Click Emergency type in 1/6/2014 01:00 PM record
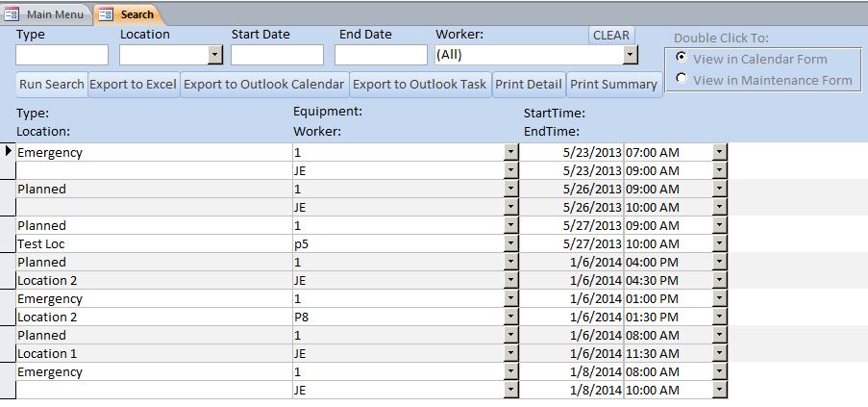The height and width of the screenshot is (407, 868). tap(154, 298)
